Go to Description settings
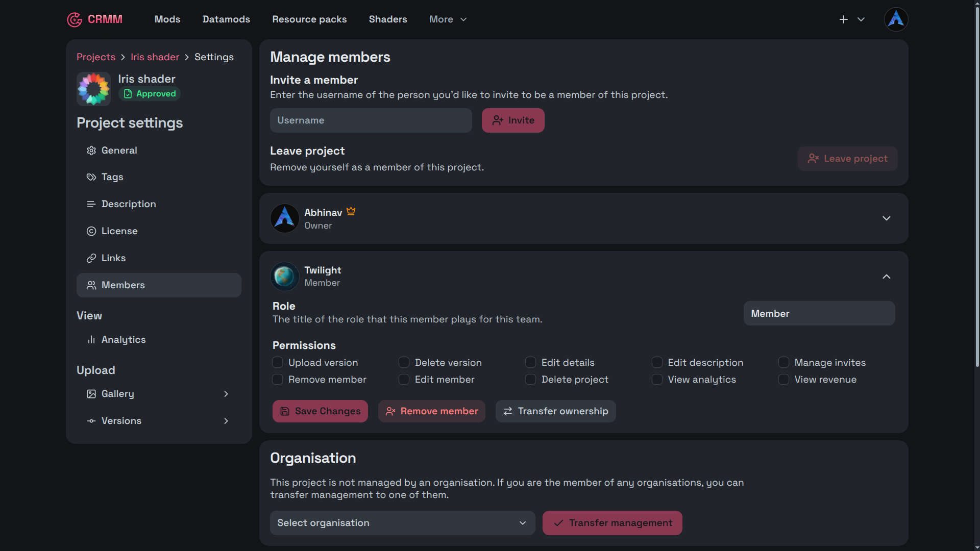 click(x=159, y=204)
